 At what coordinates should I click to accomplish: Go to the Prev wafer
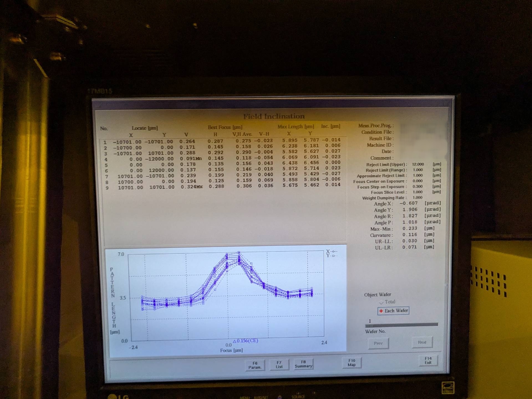coord(378,343)
